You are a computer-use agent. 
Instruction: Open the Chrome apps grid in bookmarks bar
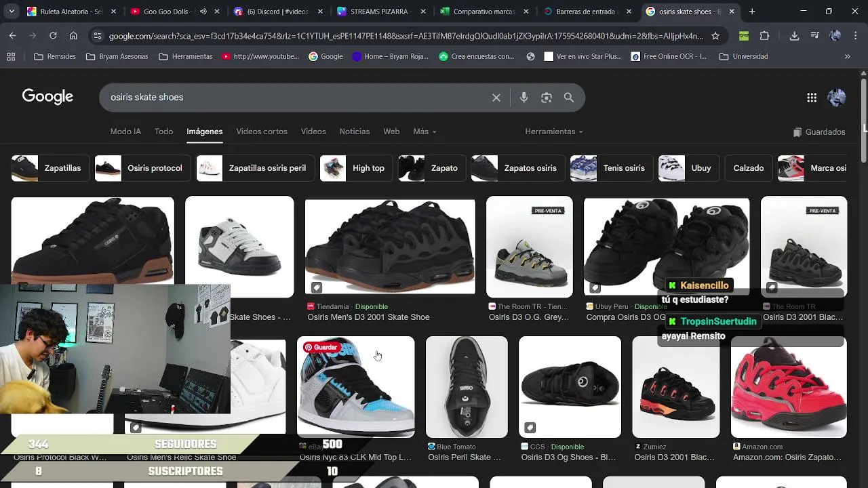pyautogui.click(x=11, y=56)
